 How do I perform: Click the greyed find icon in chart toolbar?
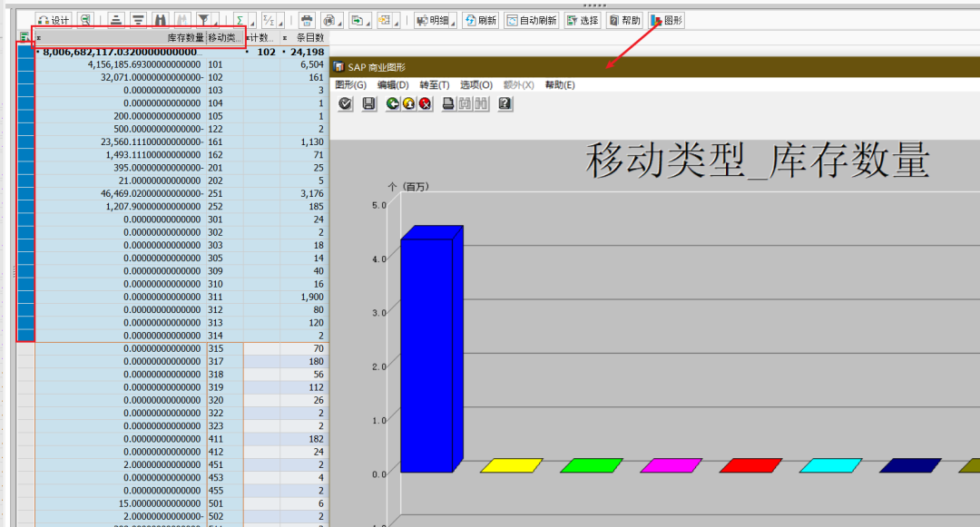click(x=465, y=103)
